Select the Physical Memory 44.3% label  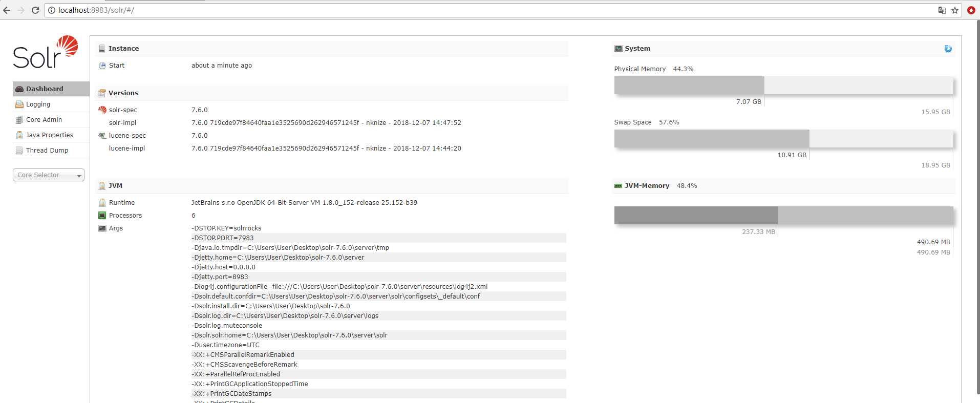[654, 69]
